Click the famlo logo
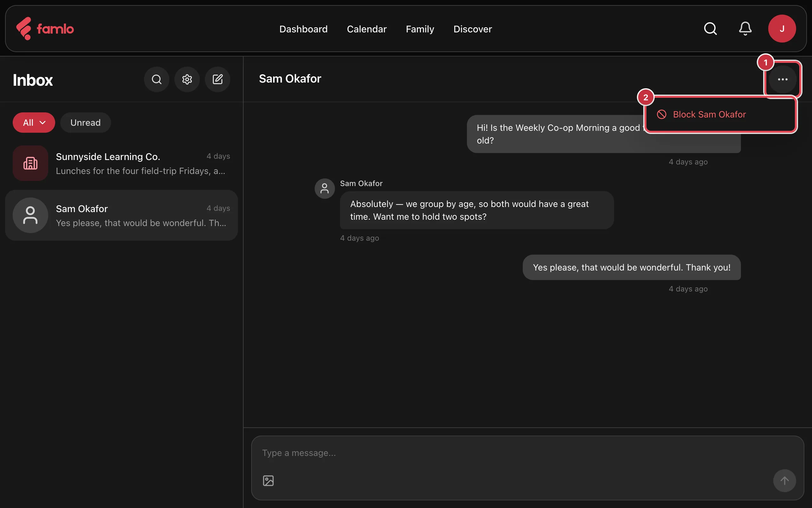Viewport: 812px width, 508px height. [x=45, y=29]
